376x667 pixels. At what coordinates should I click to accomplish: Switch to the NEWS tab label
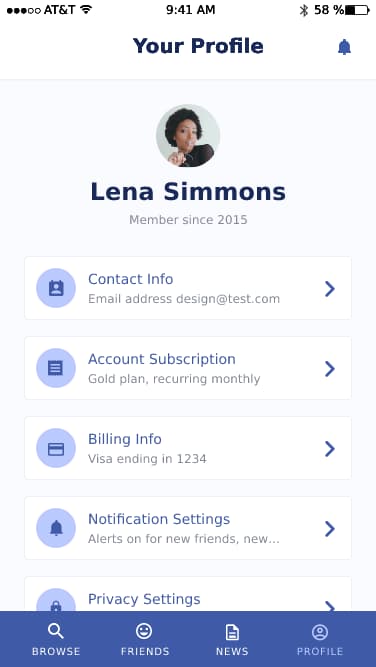click(x=232, y=651)
